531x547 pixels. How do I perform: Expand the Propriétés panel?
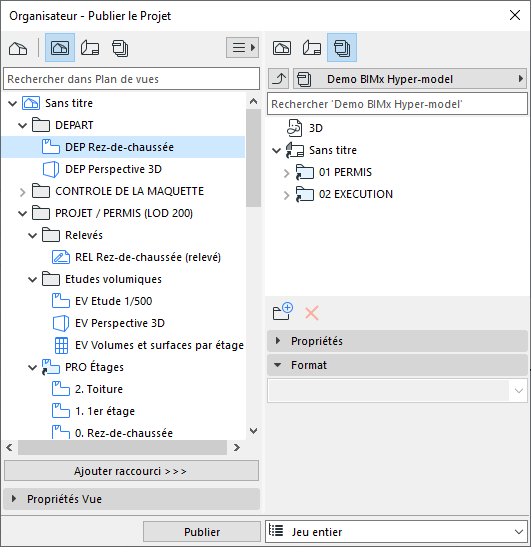[x=397, y=341]
